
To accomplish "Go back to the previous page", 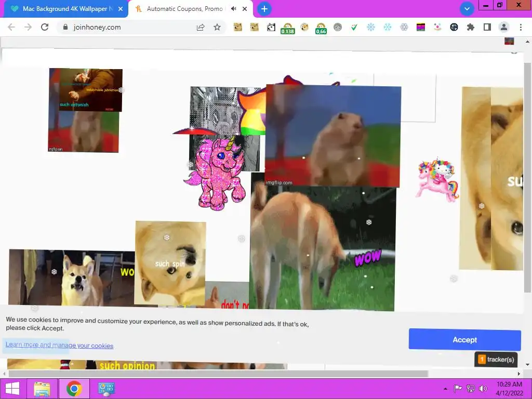I will (x=11, y=27).
